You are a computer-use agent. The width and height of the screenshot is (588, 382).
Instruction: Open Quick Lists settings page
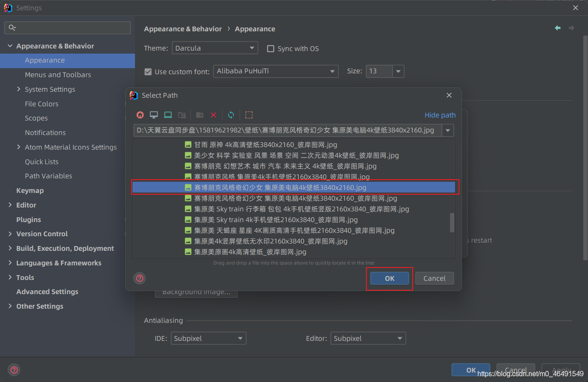point(42,162)
